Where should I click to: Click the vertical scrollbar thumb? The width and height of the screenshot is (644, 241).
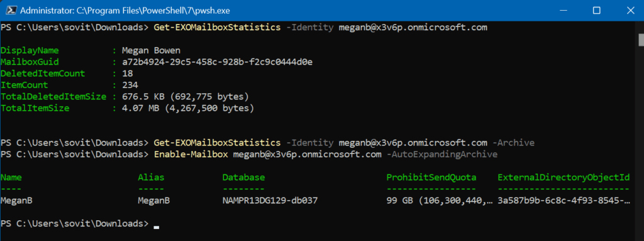click(641, 40)
